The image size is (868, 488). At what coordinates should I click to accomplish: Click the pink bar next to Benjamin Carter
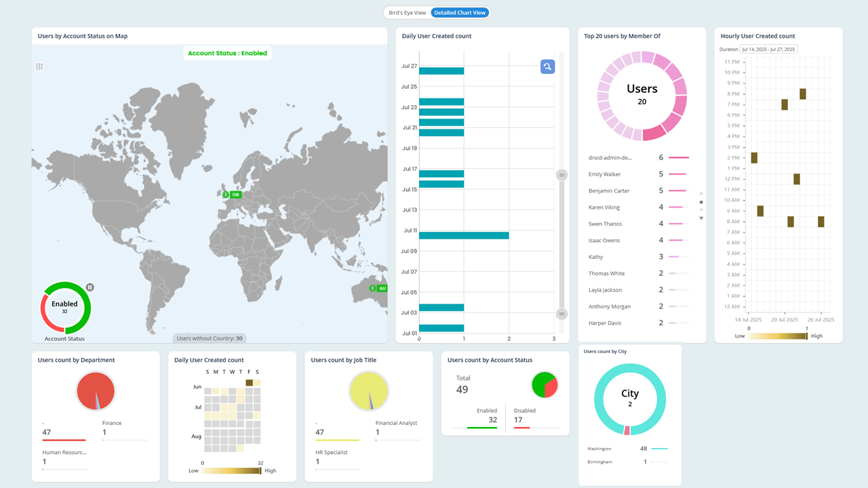tap(678, 190)
